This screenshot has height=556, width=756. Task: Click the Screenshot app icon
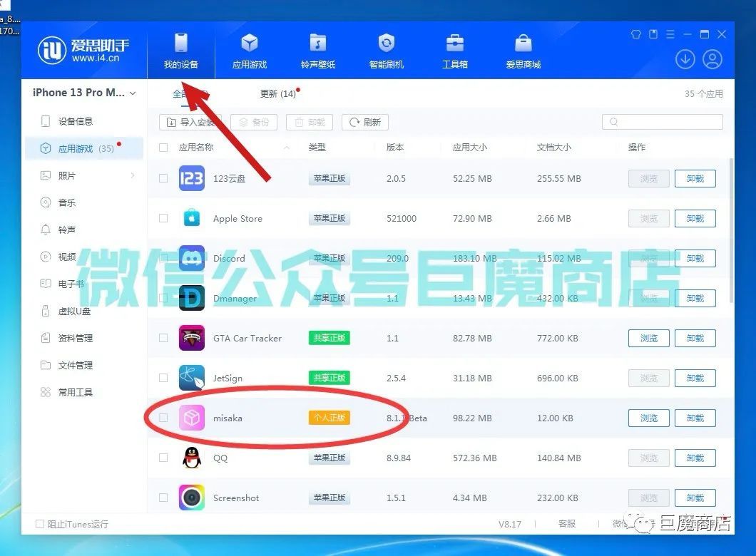click(191, 498)
